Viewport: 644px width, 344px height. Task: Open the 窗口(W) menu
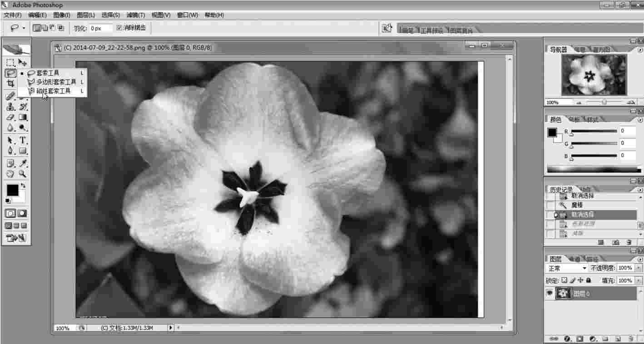coord(188,15)
